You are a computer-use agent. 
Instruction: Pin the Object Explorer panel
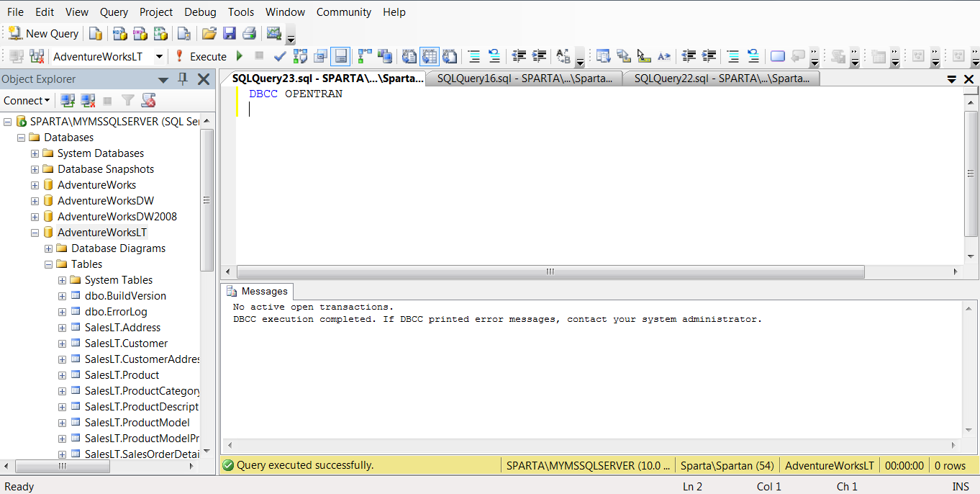[x=183, y=79]
